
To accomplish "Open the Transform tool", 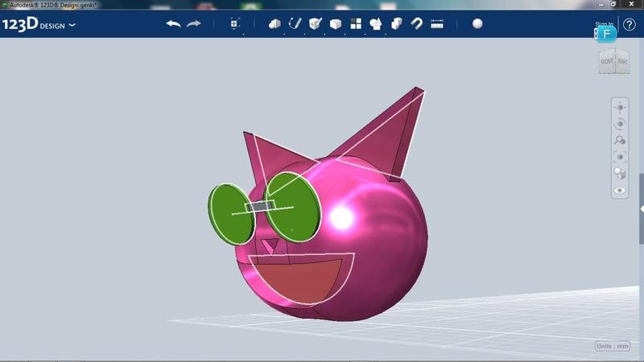I will 234,24.
